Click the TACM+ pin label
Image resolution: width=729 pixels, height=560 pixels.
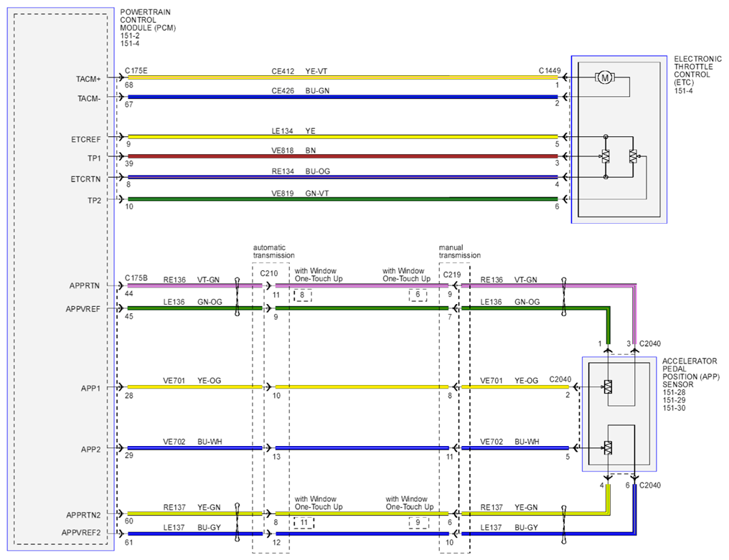[88, 79]
